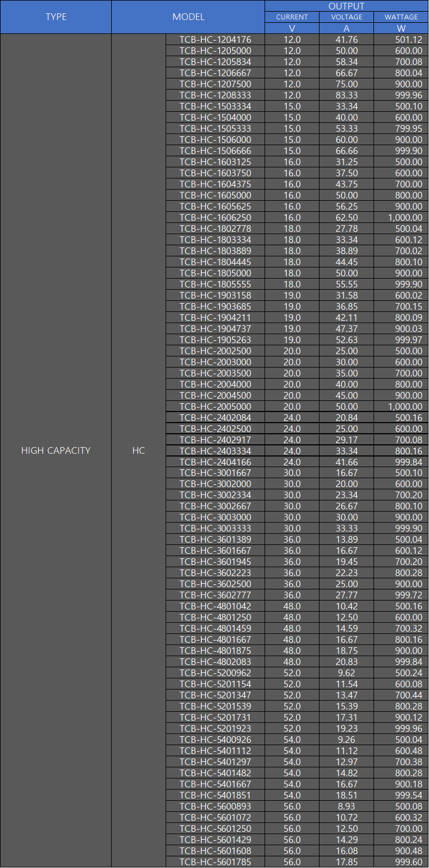This screenshot has height=868, width=429.
Task: Select model TCB-HC-1503334
Action: click(x=215, y=106)
